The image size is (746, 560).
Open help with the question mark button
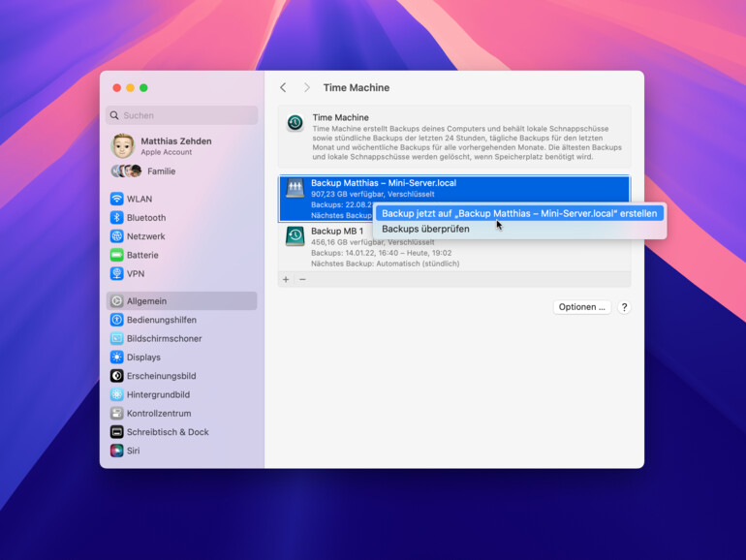pos(624,307)
